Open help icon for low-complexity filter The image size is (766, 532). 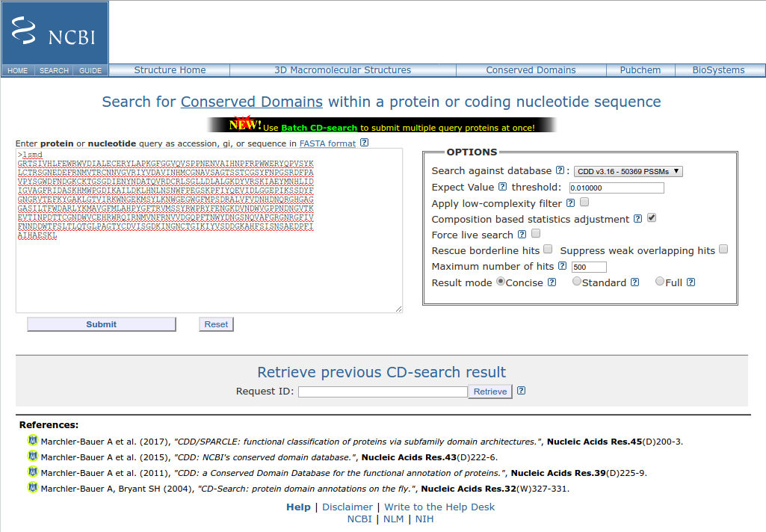click(x=570, y=202)
